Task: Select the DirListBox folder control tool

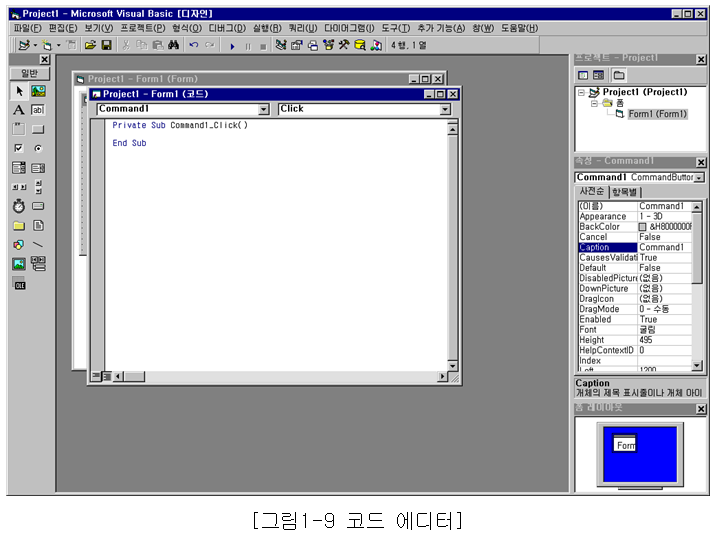Action: pos(19,225)
